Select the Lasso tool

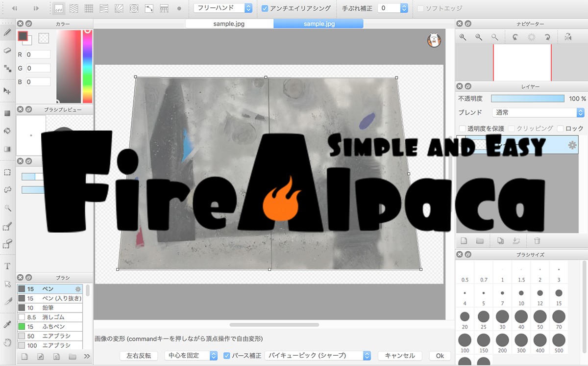click(7, 189)
